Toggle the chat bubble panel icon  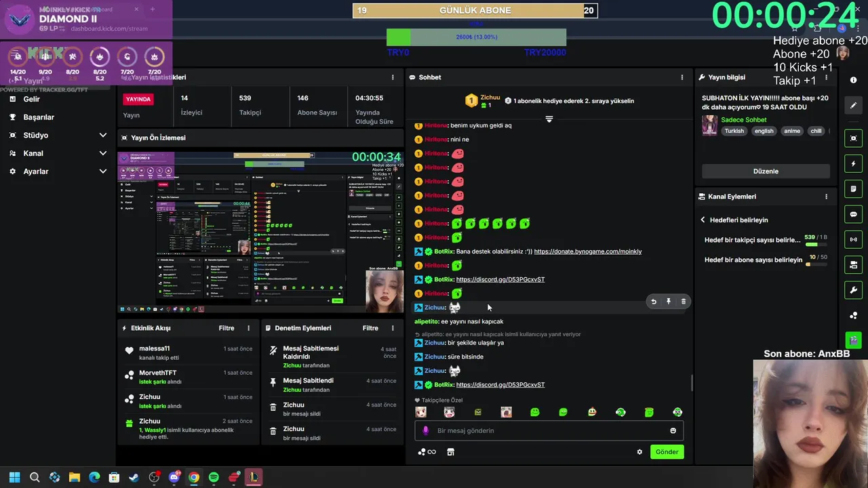tap(853, 214)
